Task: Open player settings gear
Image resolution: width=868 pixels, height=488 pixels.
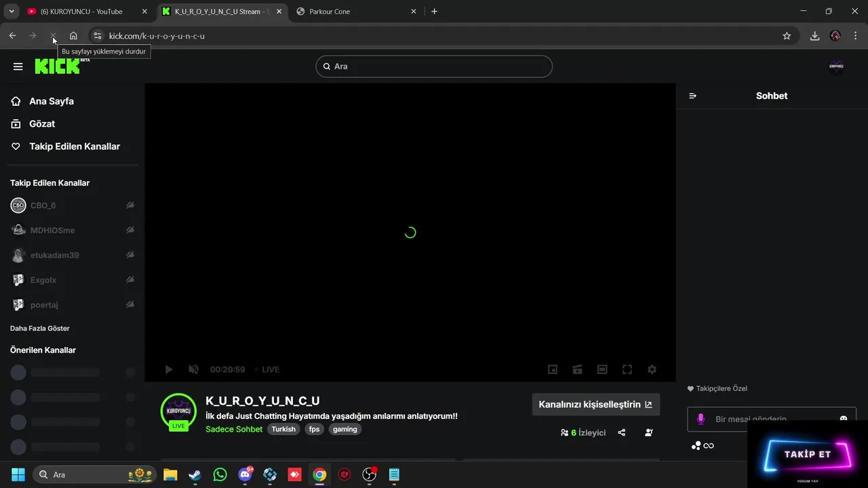Action: (x=652, y=369)
